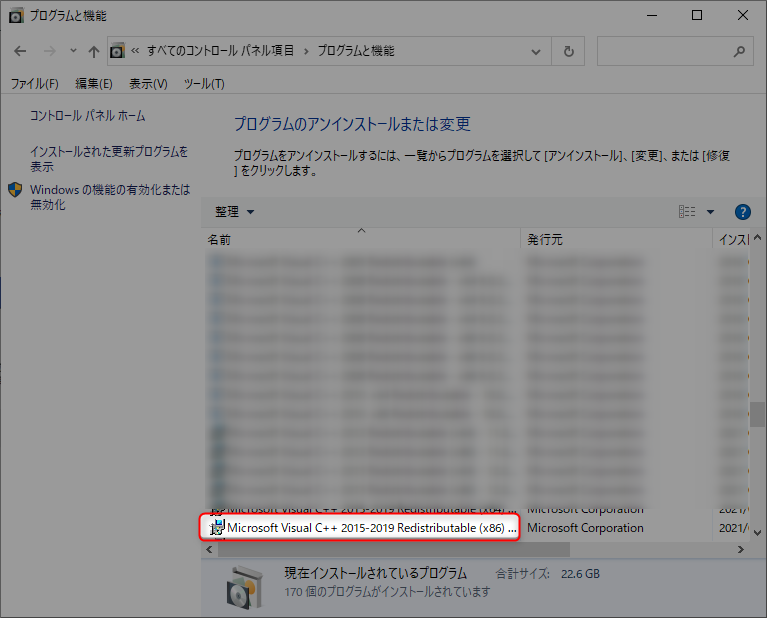Click Microsoft Corporation publisher in the x86 row
Viewport: 767px width, 618px height.
[585, 528]
